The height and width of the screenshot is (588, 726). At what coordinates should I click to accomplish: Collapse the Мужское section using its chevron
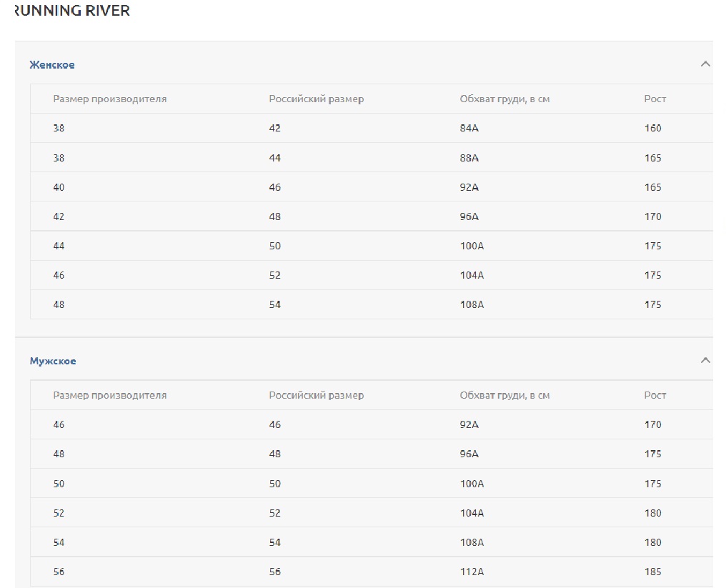tap(705, 361)
